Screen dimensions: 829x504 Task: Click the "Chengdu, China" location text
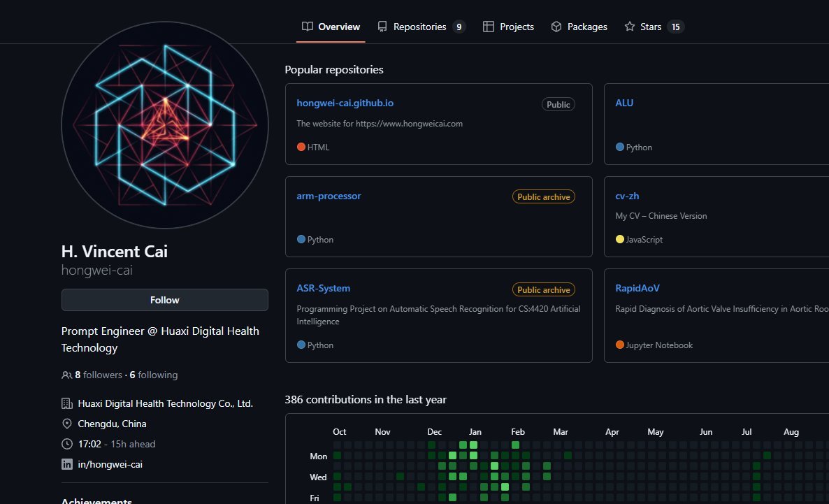[x=112, y=424]
